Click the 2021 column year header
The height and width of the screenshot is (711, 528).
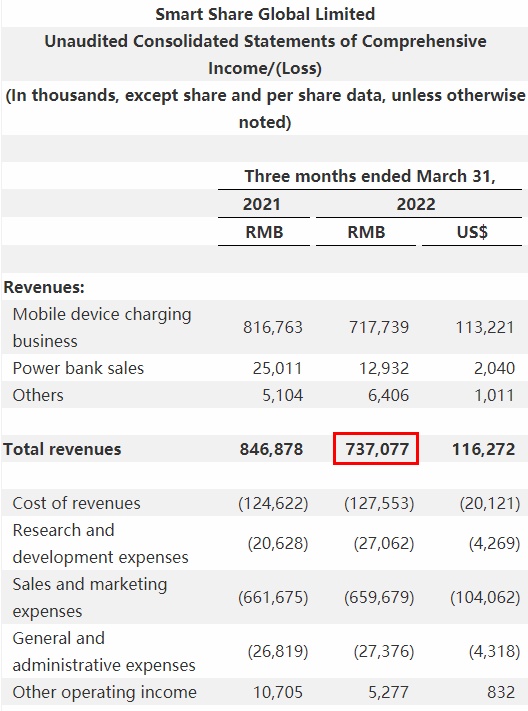click(x=262, y=204)
